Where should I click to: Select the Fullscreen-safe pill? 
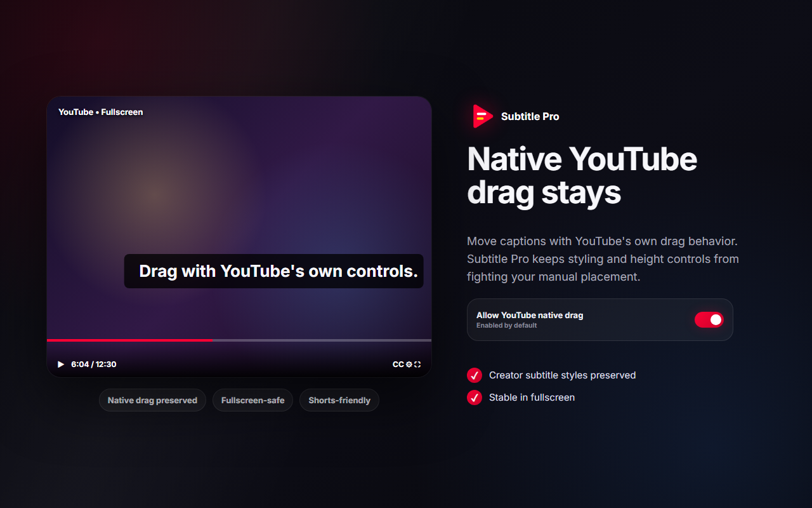252,400
